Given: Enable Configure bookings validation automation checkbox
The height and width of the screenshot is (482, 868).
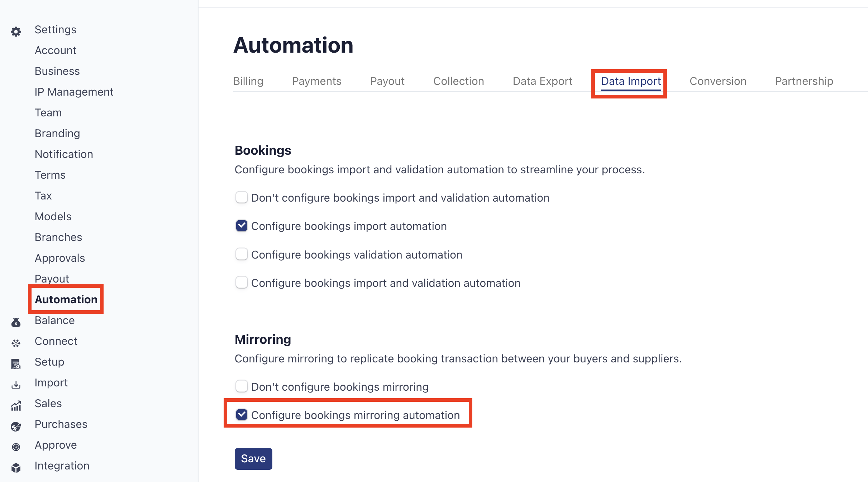Looking at the screenshot, I should tap(242, 254).
